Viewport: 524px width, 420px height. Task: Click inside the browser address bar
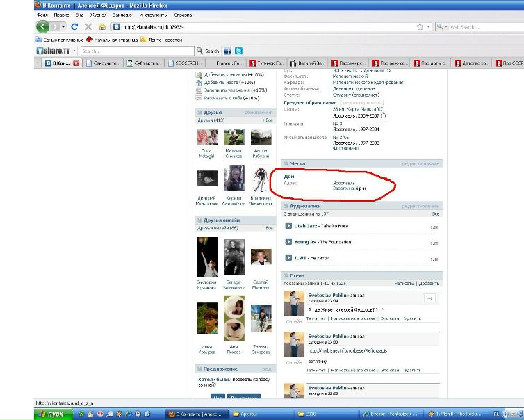tap(264, 27)
